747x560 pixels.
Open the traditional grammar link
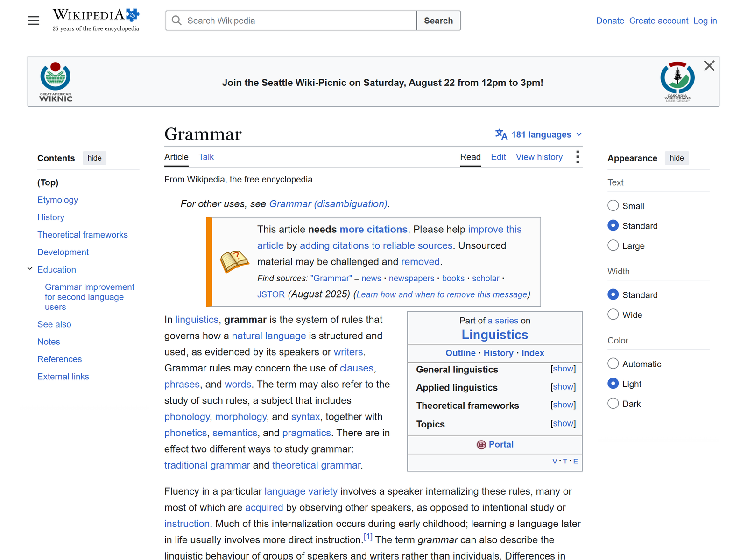coord(207,465)
